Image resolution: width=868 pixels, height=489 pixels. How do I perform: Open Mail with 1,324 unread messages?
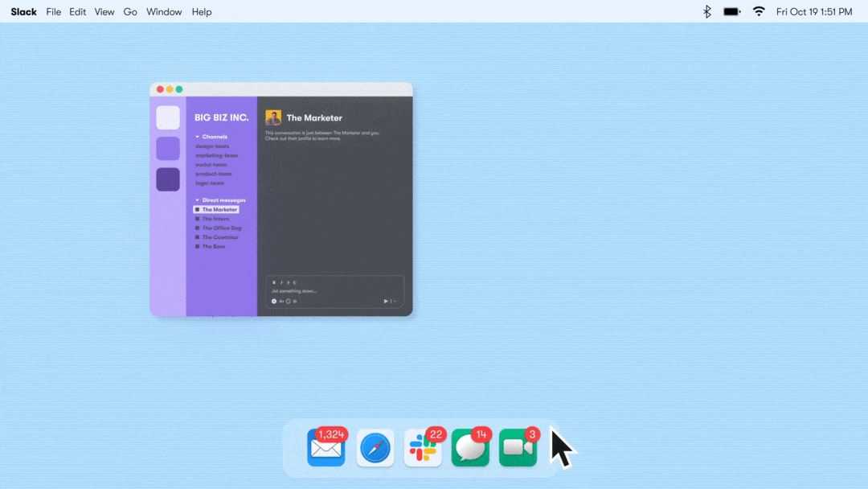[x=326, y=446]
